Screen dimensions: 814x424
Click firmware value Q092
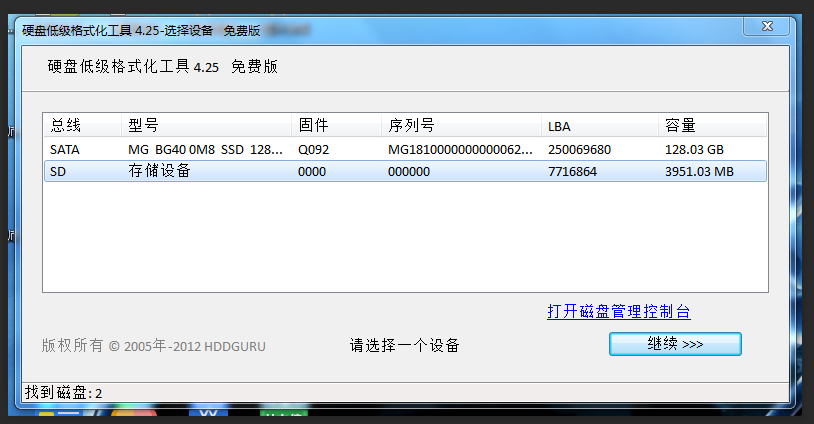(314, 149)
